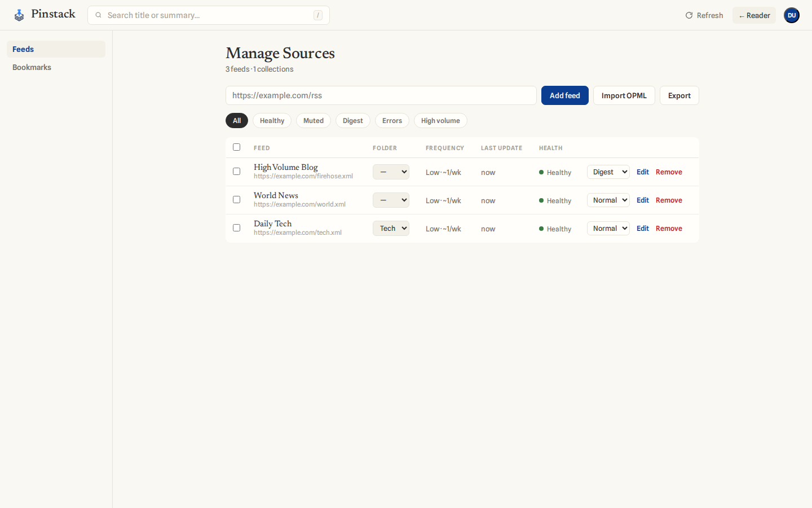Viewport: 812px width, 508px height.
Task: Open folder dropdown for High Volume Blog
Action: tap(391, 172)
